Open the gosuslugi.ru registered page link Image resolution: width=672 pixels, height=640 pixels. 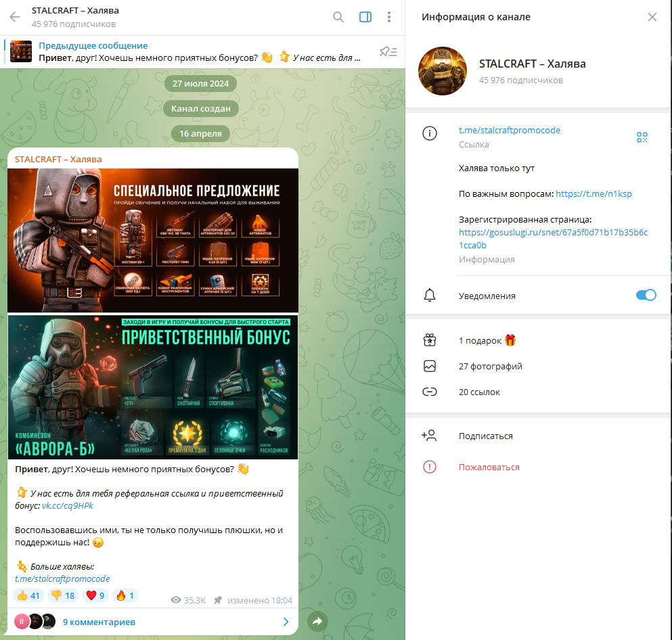tap(553, 239)
